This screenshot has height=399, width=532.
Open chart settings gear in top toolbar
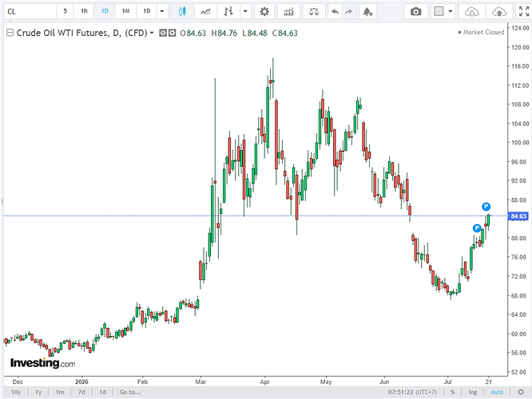point(264,11)
